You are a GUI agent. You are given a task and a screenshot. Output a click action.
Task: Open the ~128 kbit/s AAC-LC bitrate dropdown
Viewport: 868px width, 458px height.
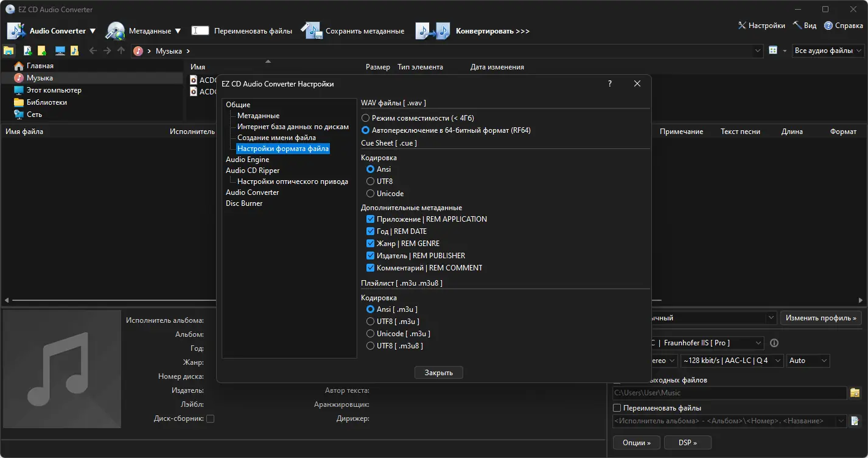732,361
